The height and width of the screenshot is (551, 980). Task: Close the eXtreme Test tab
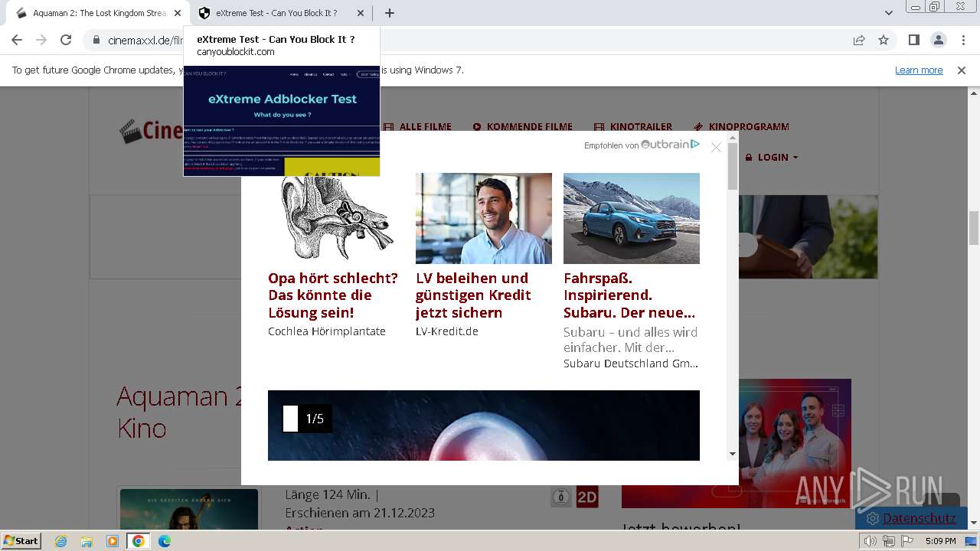point(361,13)
